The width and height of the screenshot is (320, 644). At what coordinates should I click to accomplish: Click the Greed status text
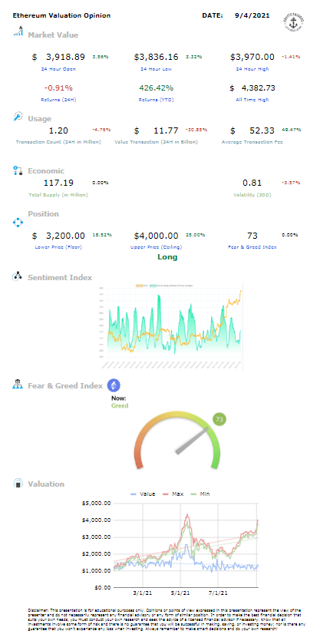click(120, 405)
